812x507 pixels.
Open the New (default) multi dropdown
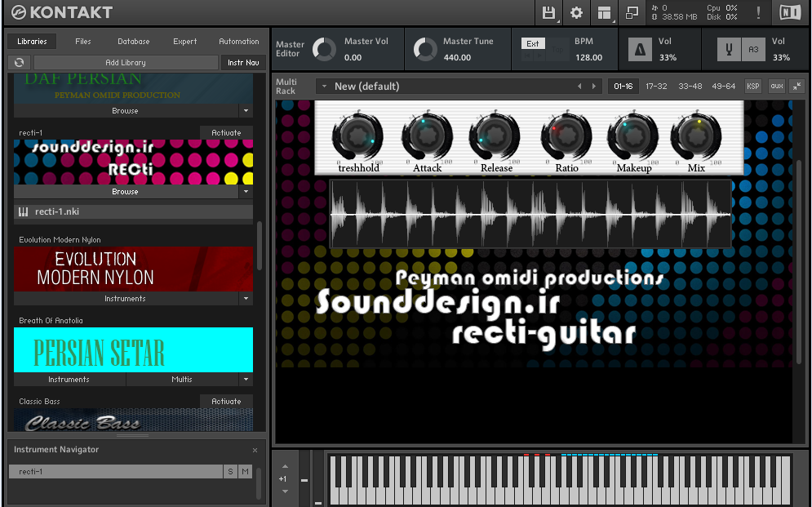click(x=324, y=86)
